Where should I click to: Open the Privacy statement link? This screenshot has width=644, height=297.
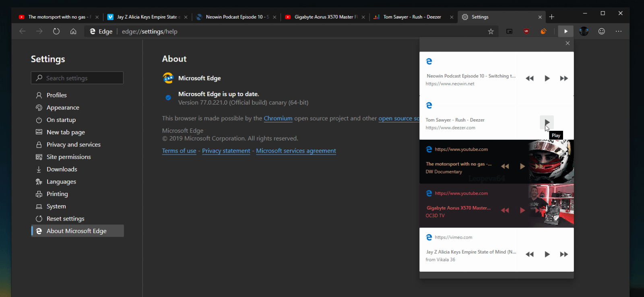coord(226,151)
